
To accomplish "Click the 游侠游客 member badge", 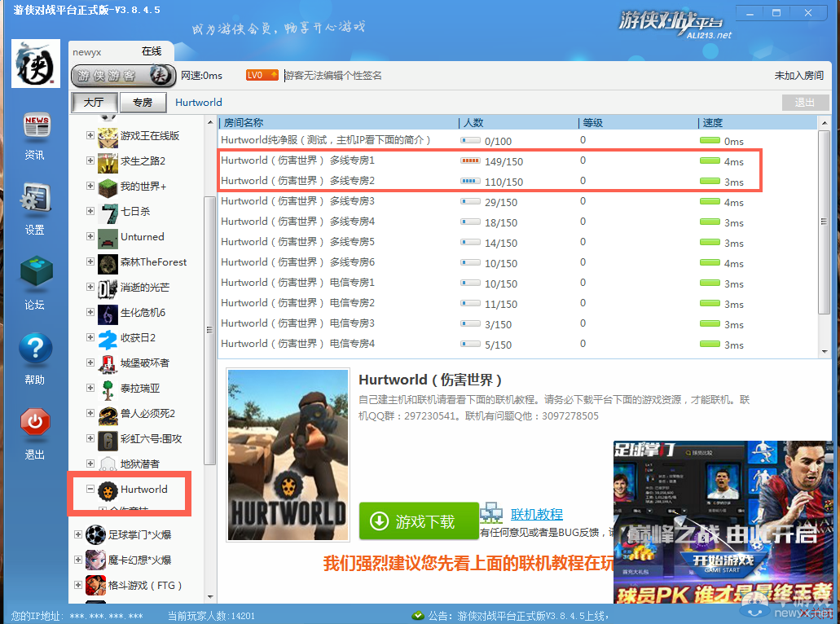I will click(x=123, y=76).
